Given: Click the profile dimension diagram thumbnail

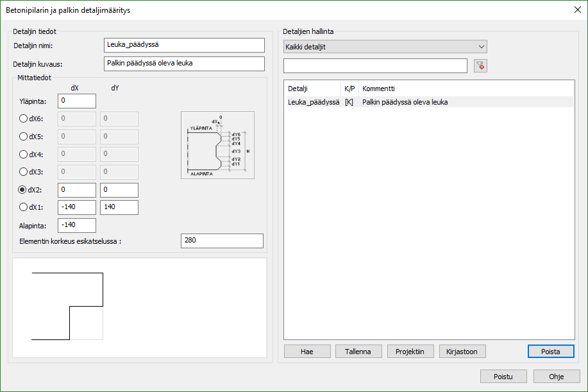Looking at the screenshot, I should click(217, 145).
